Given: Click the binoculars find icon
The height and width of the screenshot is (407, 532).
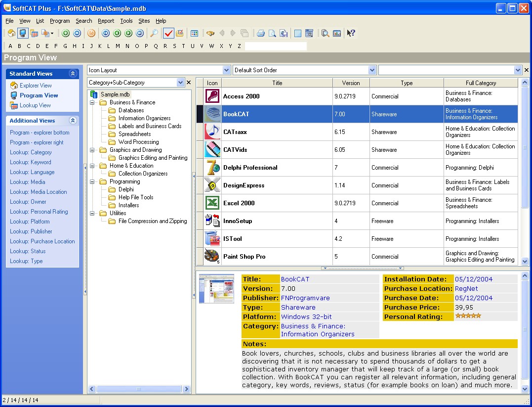Looking at the screenshot, I should [210, 33].
